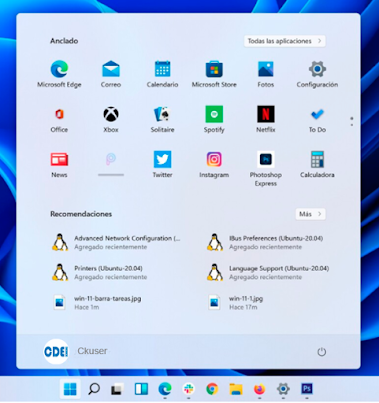Image resolution: width=379 pixels, height=403 pixels.
Task: Go to next pinned apps page dot
Action: [352, 125]
